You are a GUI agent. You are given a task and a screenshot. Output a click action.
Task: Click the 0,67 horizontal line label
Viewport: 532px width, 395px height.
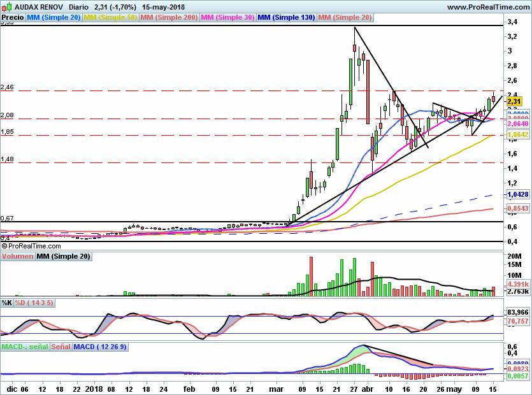coord(7,218)
